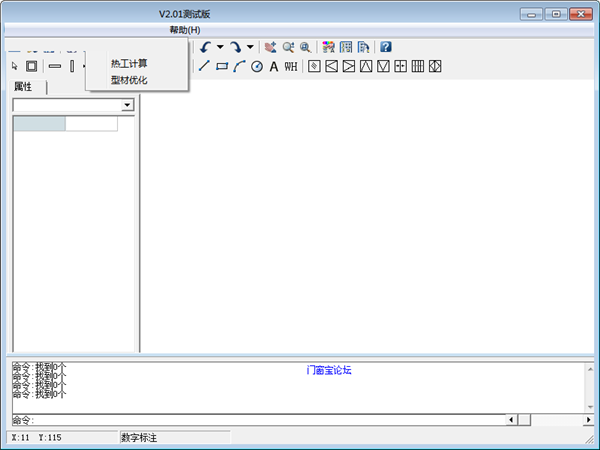Choose 型材优化 from the menu

tap(129, 79)
